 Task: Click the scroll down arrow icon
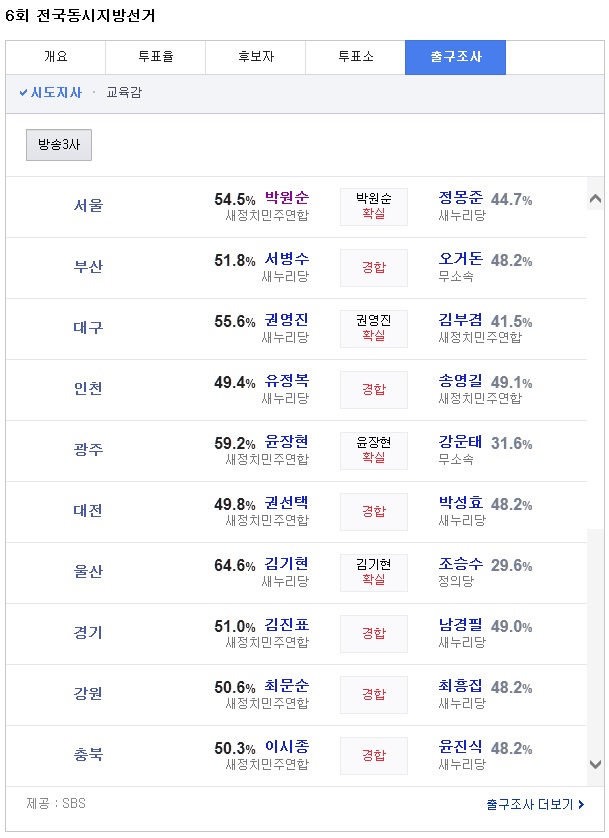[595, 764]
